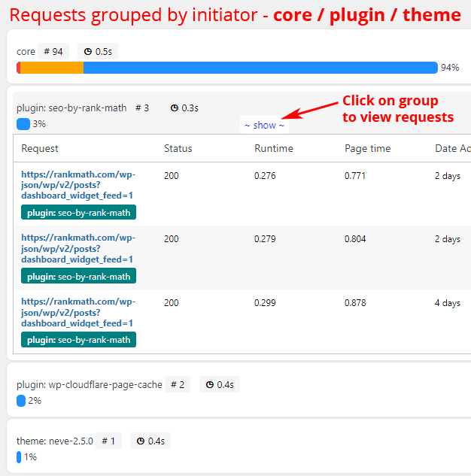Click the blue 3% bar of seo-by-rank-math
Viewport: 471px width, 476px height.
23,124
